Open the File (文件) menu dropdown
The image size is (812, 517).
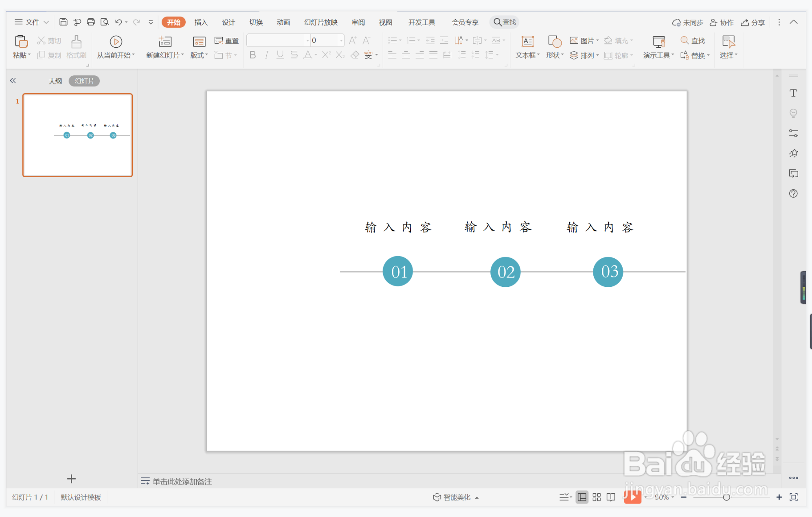(x=32, y=22)
